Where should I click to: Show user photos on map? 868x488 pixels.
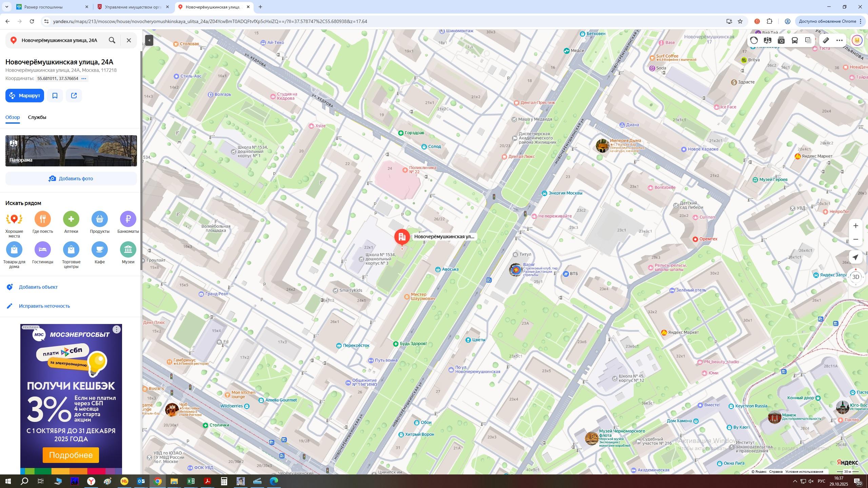(781, 40)
